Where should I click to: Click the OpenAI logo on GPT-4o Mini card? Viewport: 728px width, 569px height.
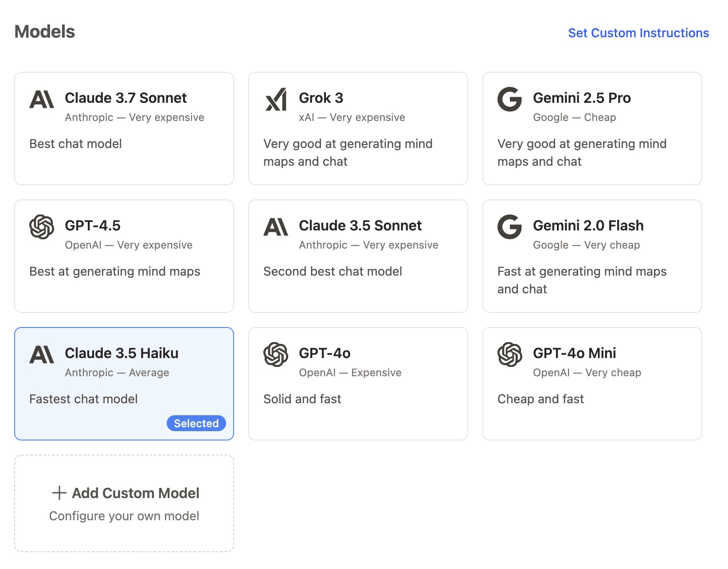(510, 355)
